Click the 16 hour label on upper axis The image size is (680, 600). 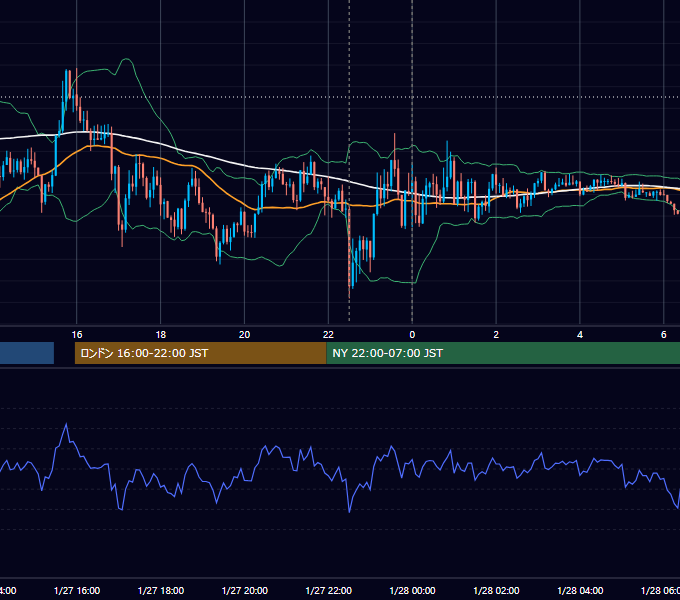click(77, 335)
